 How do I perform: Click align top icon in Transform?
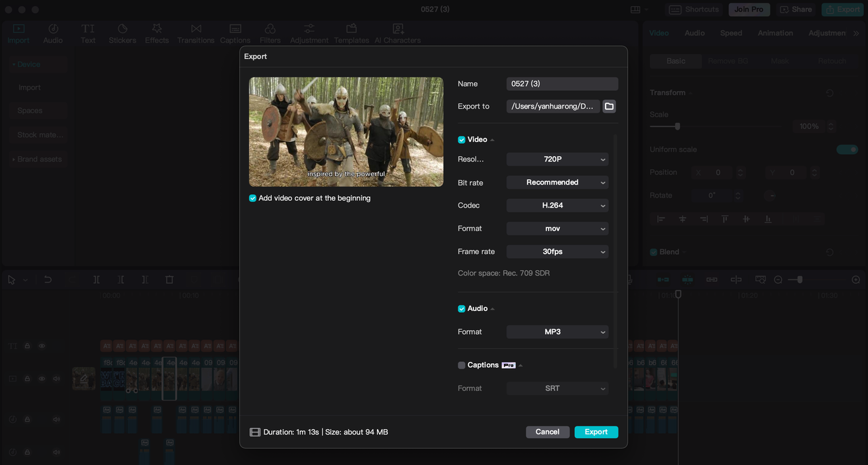coord(725,219)
